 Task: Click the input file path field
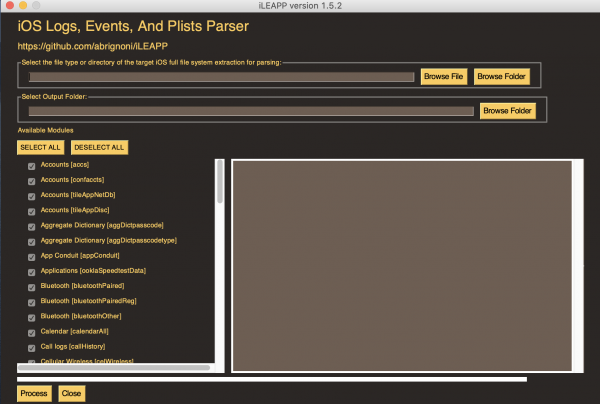point(221,77)
